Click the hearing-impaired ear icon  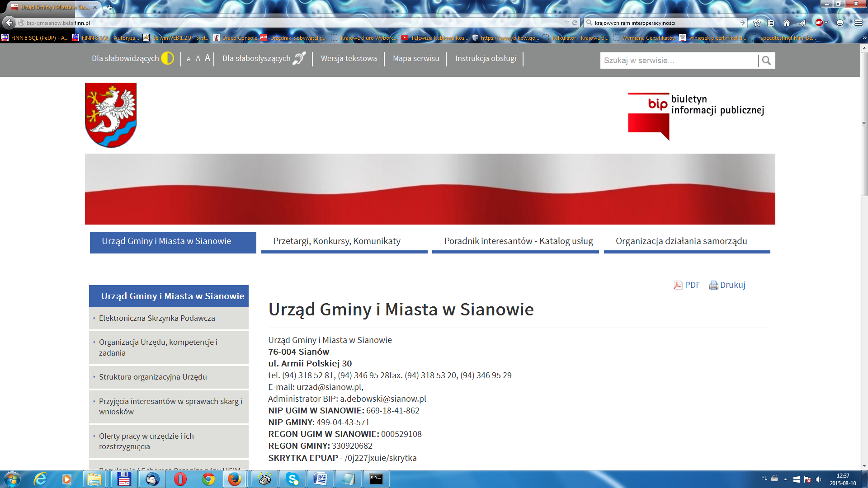click(299, 58)
